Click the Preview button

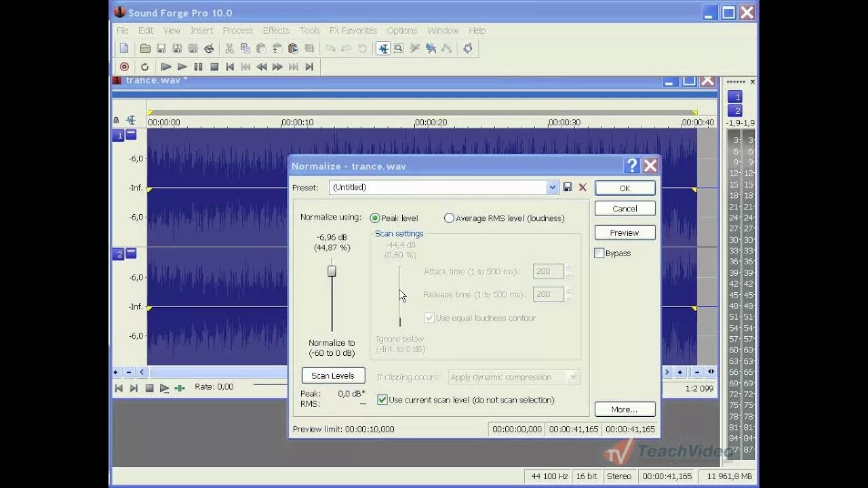(625, 232)
